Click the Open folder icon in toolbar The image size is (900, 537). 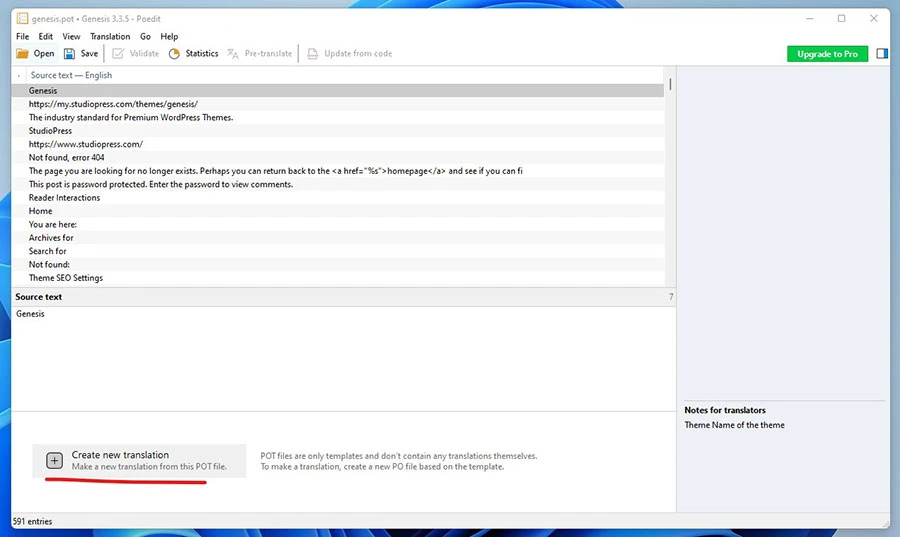(22, 54)
